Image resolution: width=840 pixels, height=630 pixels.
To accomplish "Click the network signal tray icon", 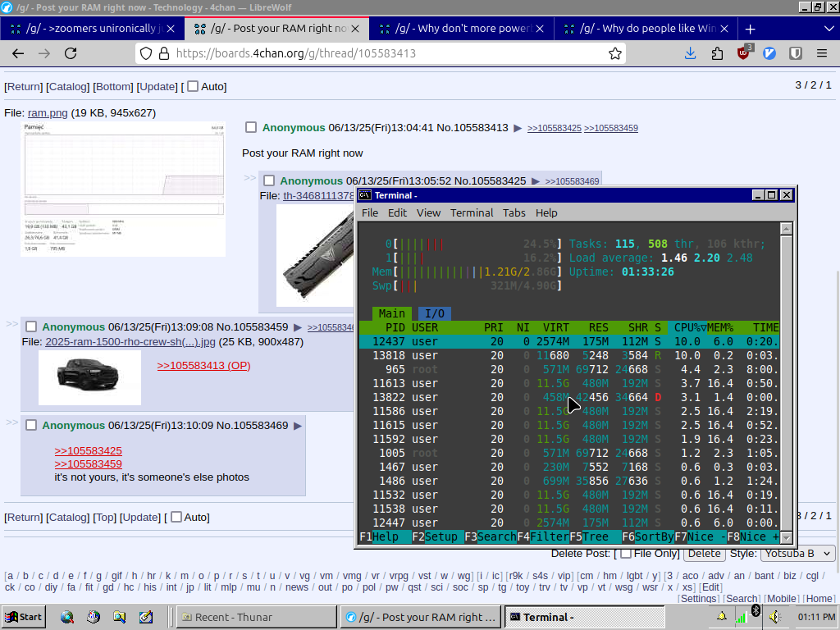I will pyautogui.click(x=741, y=617).
